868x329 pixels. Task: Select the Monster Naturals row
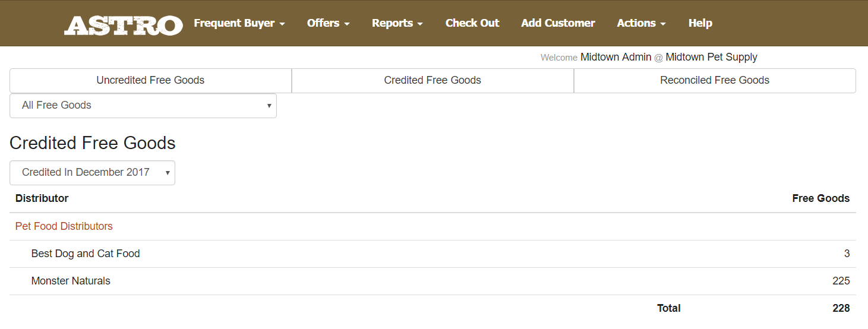pos(433,281)
